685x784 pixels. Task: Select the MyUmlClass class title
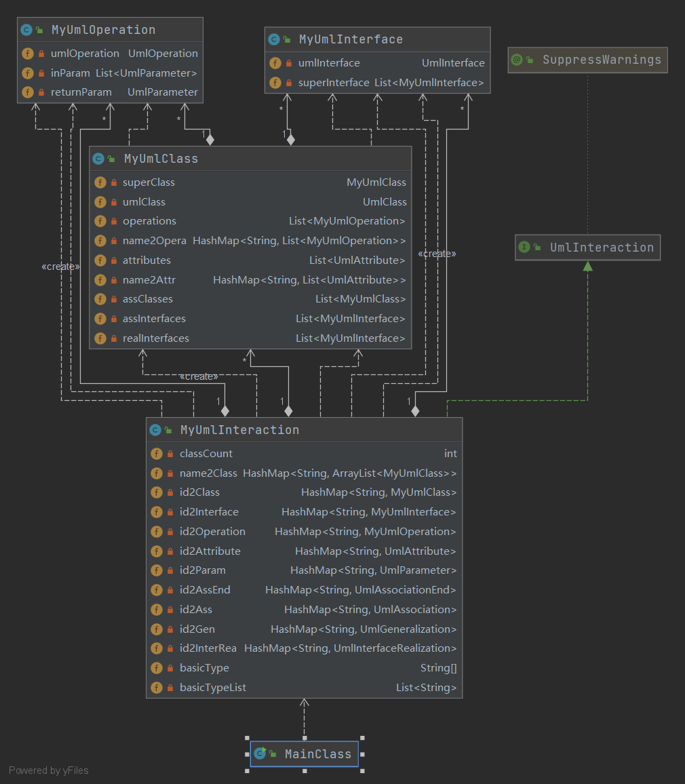(x=161, y=159)
